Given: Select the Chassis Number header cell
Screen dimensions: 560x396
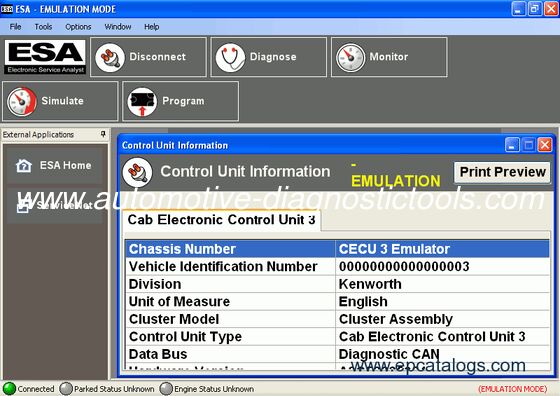Looking at the screenshot, I should (x=230, y=249).
